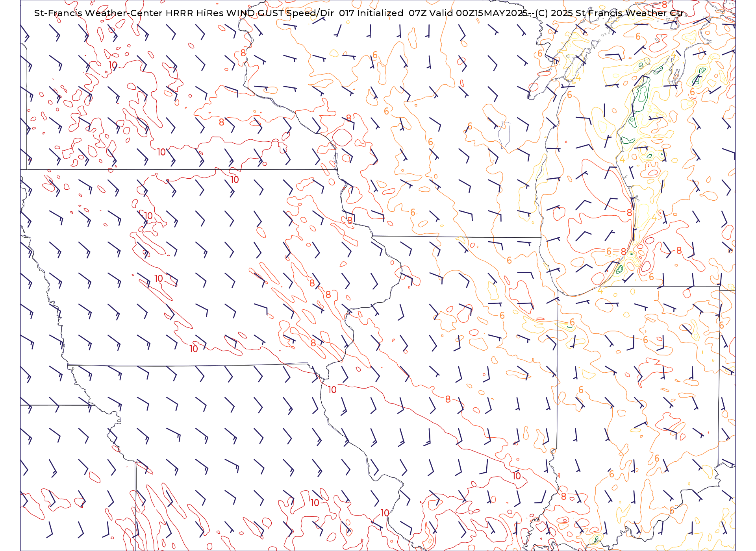This screenshot has height=551, width=756.
Task: Click the yellow "3" contour label
Action: click(x=649, y=109)
